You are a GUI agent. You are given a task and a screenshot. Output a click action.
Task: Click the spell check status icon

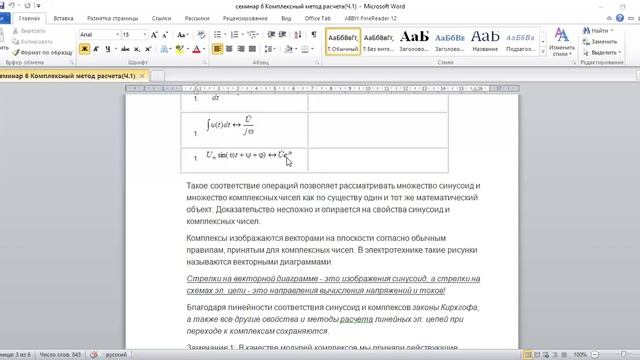coord(94,355)
